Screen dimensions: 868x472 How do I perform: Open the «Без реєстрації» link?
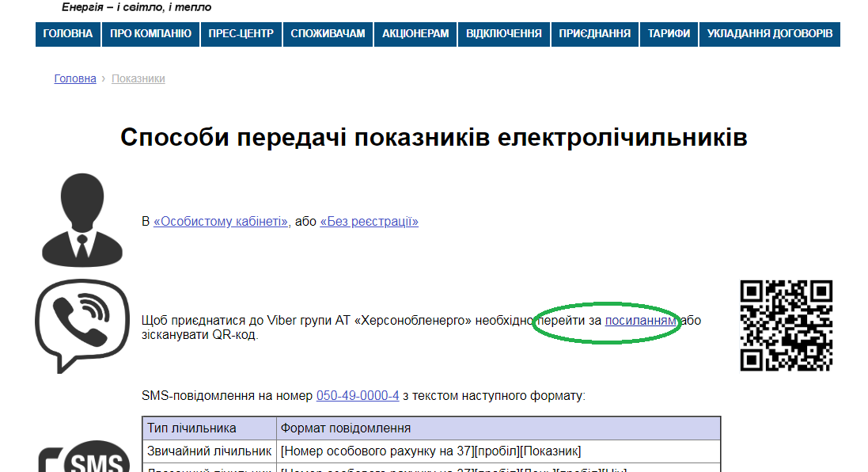370,222
